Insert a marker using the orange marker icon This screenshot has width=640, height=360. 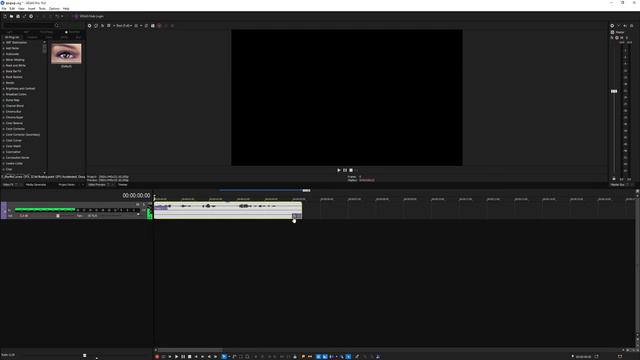(303, 357)
